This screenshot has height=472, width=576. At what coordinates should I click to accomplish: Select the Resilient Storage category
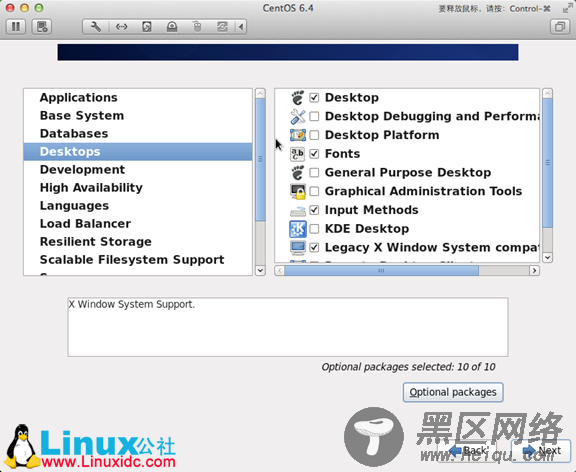(x=138, y=242)
